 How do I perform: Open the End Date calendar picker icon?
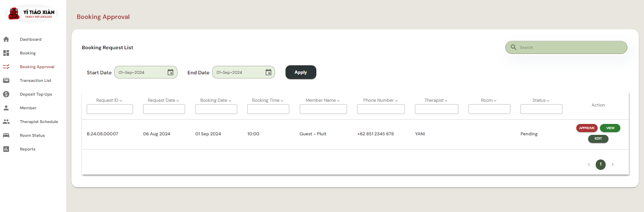(268, 72)
